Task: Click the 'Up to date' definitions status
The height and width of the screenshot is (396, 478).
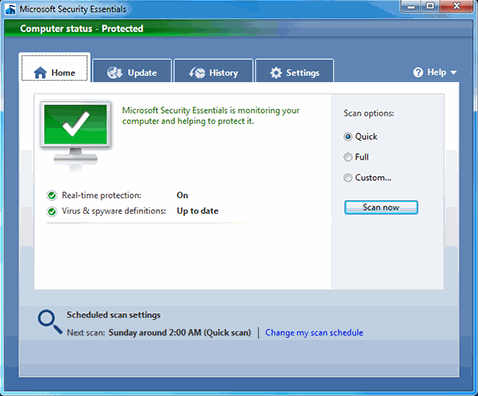Action: tap(197, 211)
